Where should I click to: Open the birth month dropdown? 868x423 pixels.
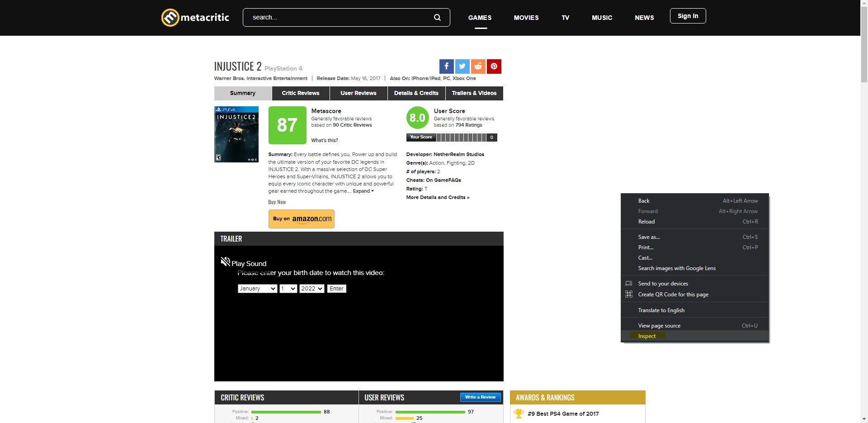coord(257,289)
